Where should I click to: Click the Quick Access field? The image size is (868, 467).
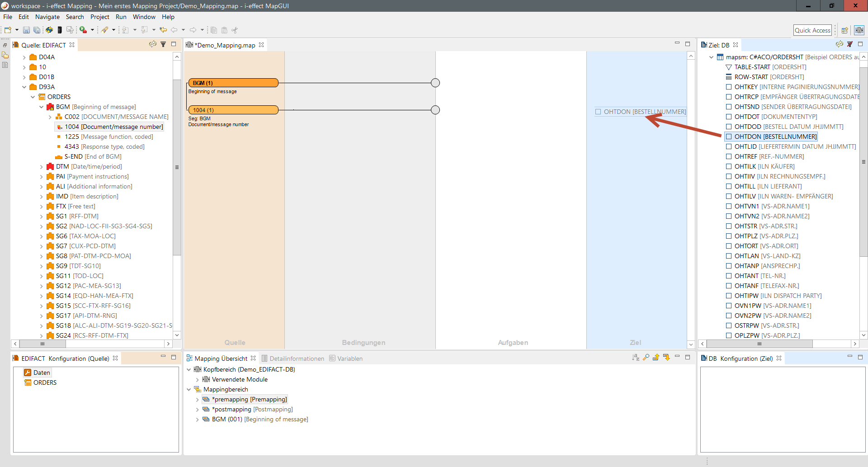[812, 30]
